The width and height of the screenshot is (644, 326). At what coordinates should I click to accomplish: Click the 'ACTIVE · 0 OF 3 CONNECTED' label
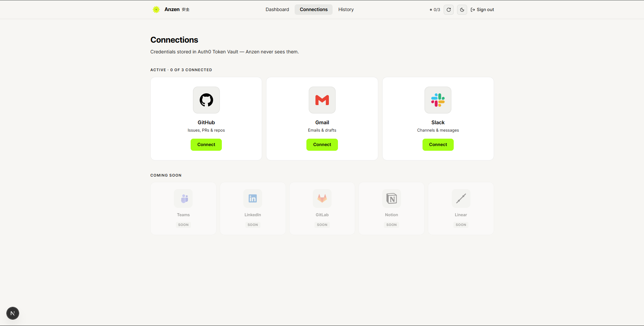[x=181, y=70]
